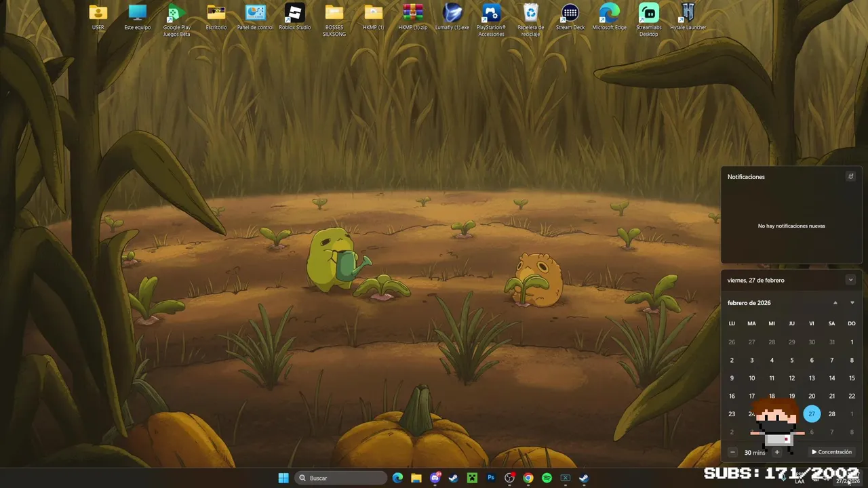Click the viernes, 27 de febrero heading
The image size is (868, 488).
pos(755,280)
